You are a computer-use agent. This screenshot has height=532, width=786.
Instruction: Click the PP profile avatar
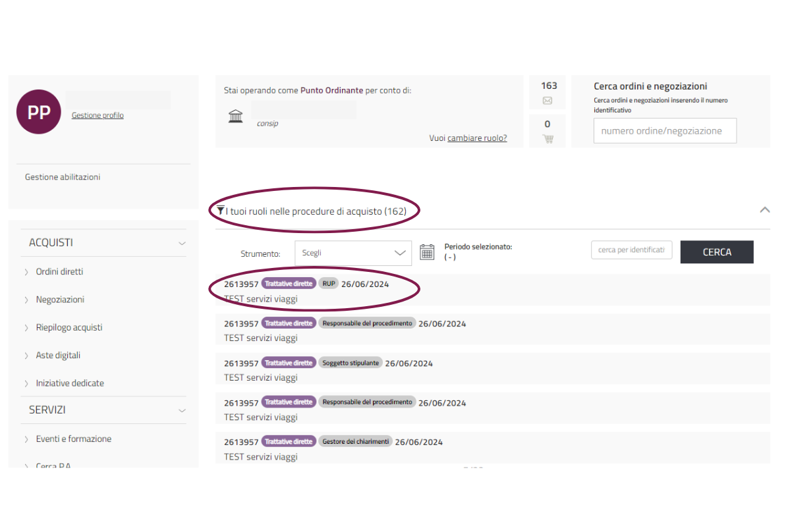[x=38, y=112]
